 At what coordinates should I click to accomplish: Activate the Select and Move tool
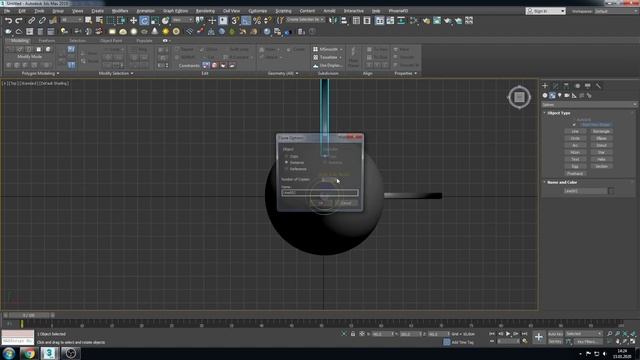pyautogui.click(x=133, y=20)
